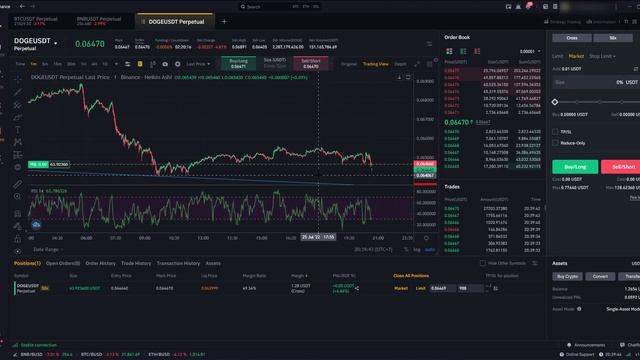Click the Buy Crypto button

567,276
